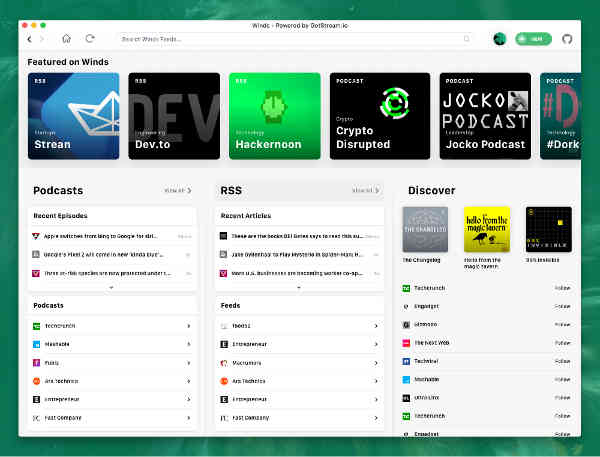Click Mashable icon in Podcasts list
This screenshot has width=600, height=457.
click(36, 344)
